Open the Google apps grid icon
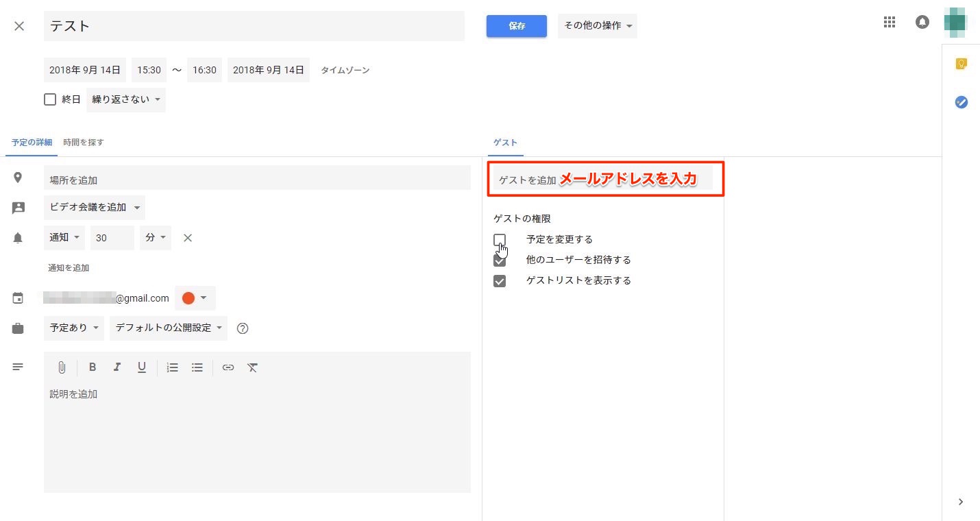 point(890,22)
